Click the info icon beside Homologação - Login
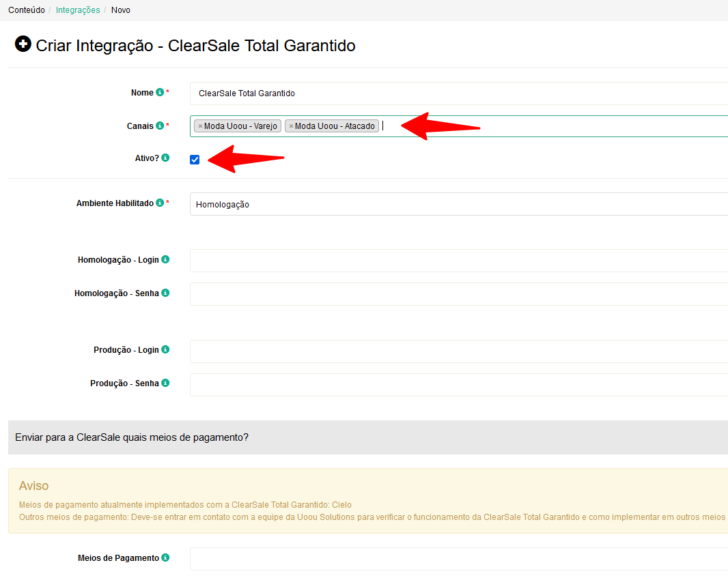 [x=165, y=259]
